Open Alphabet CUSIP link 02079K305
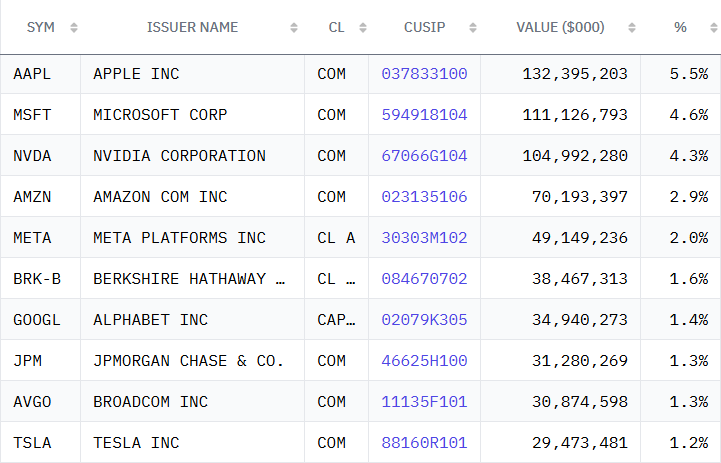 click(x=424, y=320)
